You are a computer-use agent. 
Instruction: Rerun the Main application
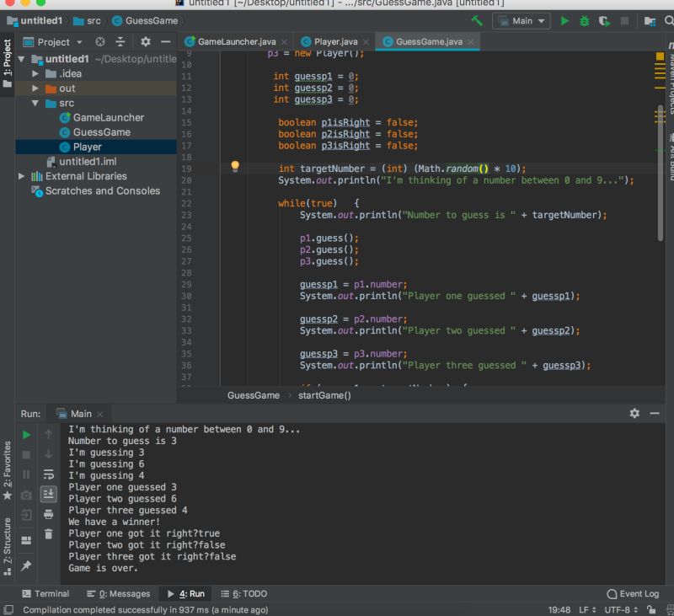(26, 435)
